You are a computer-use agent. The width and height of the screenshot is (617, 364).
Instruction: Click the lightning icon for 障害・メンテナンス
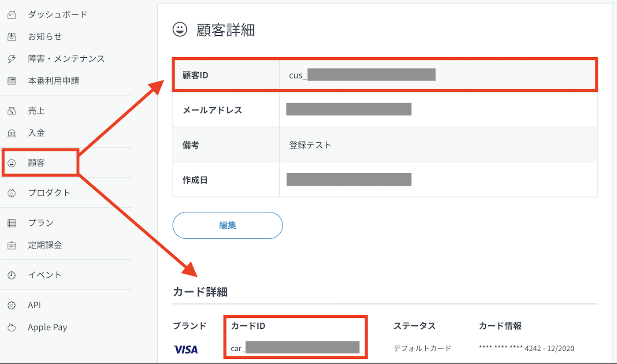[12, 59]
